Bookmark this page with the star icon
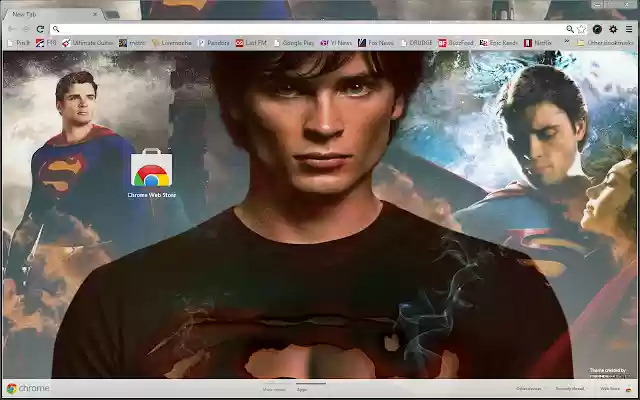 tap(582, 29)
